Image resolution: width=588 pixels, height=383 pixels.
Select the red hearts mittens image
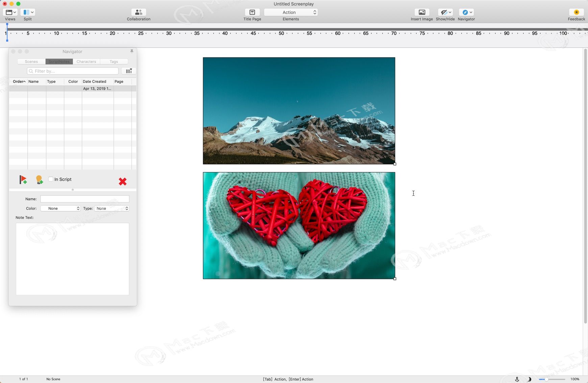[299, 226]
